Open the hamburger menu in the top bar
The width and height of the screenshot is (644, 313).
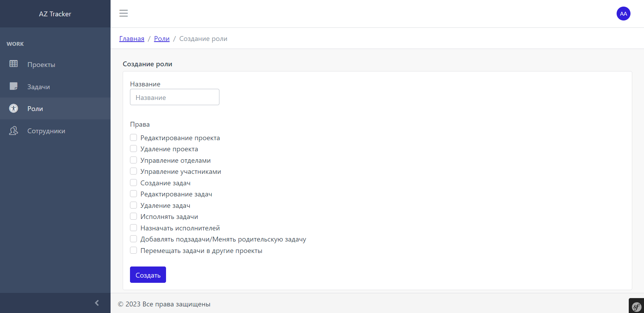coord(123,13)
